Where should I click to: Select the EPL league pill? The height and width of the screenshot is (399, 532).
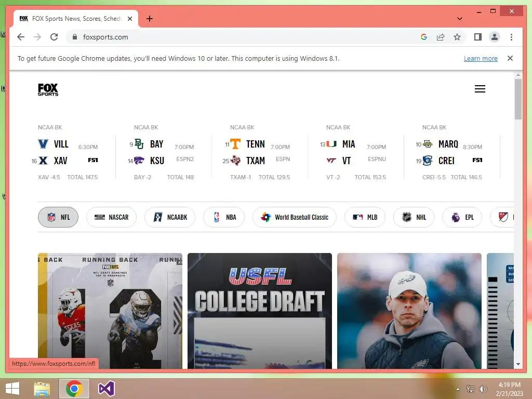pyautogui.click(x=462, y=217)
